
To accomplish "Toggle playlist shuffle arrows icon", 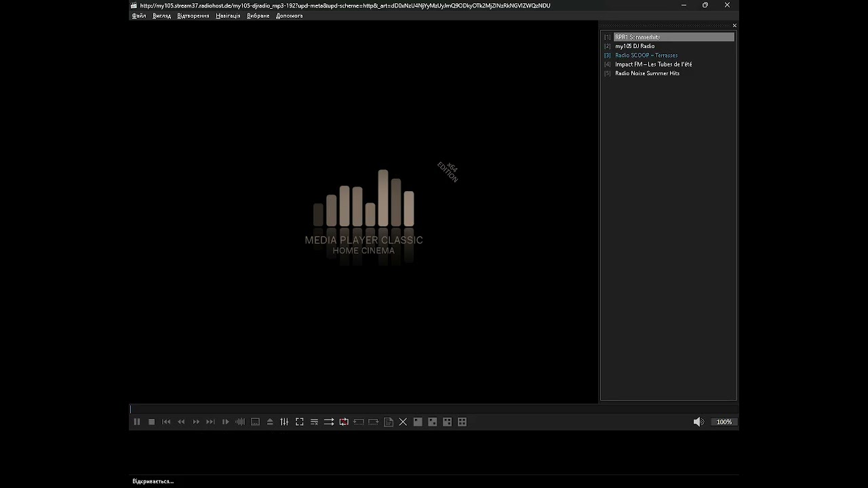I will point(329,422).
